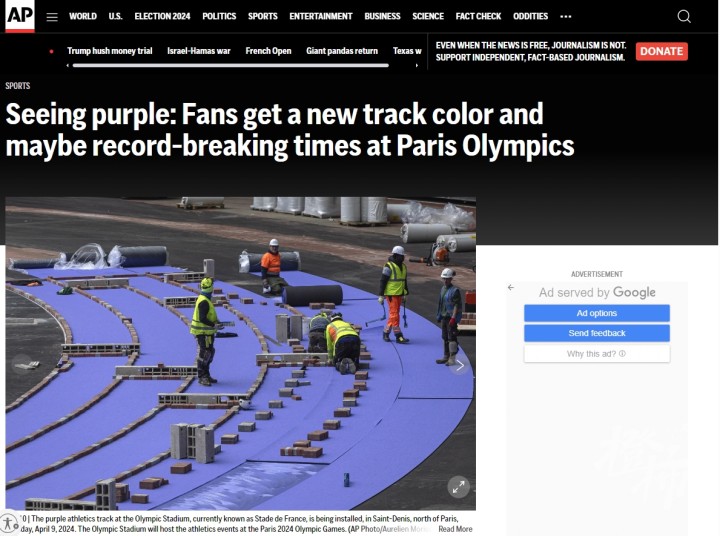Image resolution: width=720 pixels, height=536 pixels.
Task: Select the Oddities menu item
Action: click(x=530, y=17)
